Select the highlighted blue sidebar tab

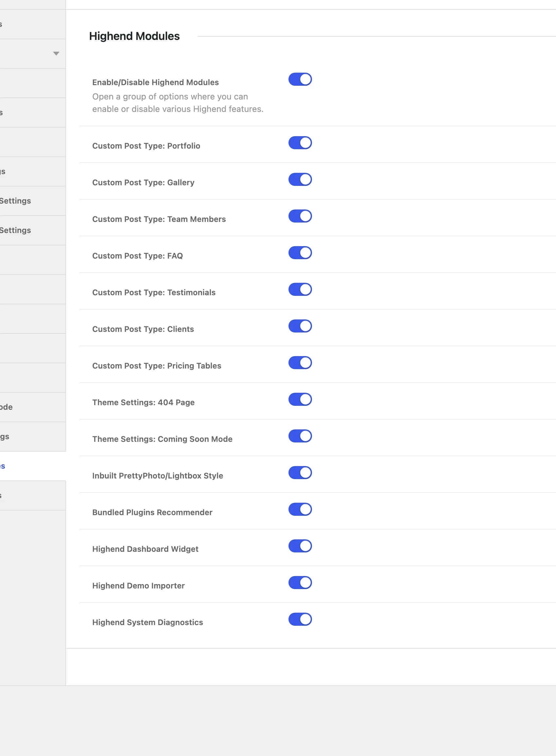click(x=33, y=466)
